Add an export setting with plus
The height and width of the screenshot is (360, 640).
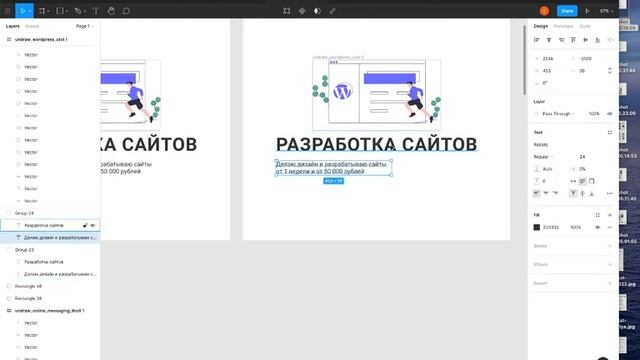point(610,283)
